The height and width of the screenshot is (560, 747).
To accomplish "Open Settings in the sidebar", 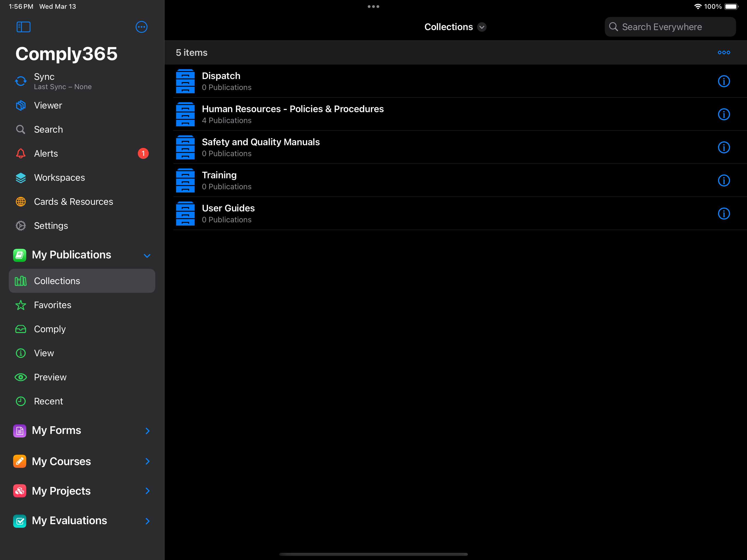I will tap(82, 226).
